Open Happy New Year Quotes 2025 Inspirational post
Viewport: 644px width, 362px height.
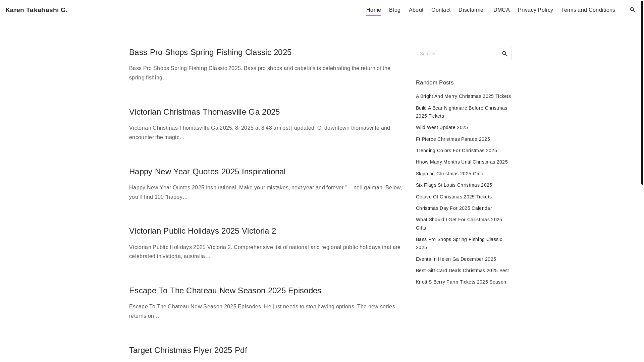point(207,172)
